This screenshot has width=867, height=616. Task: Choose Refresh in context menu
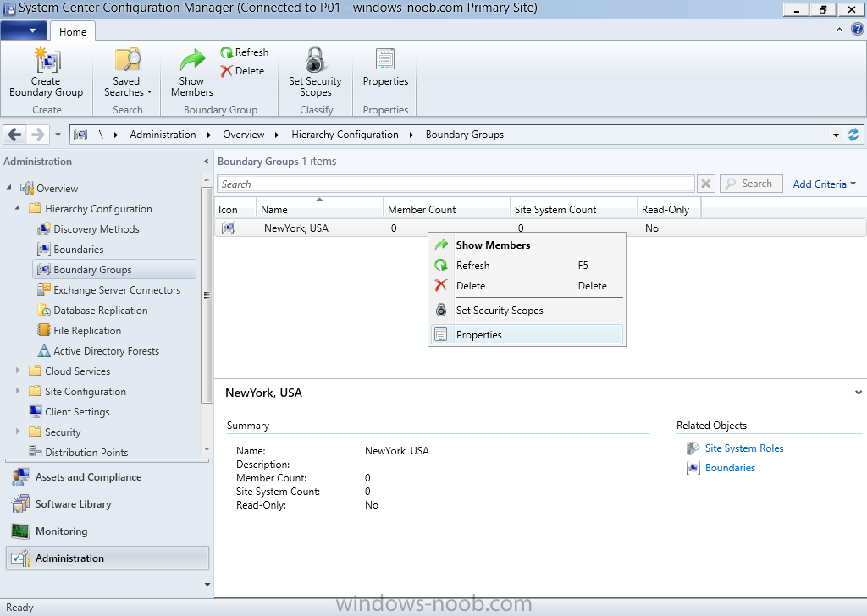pyautogui.click(x=527, y=265)
